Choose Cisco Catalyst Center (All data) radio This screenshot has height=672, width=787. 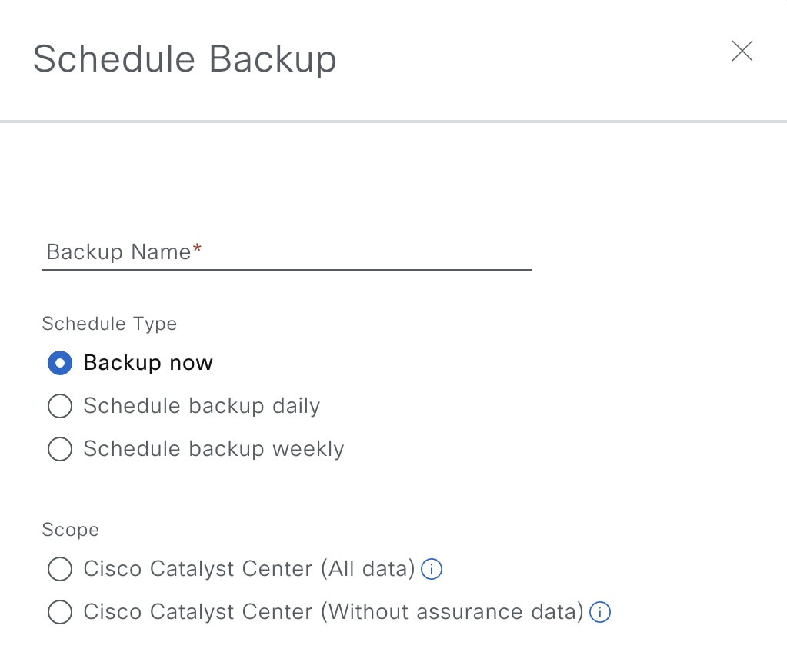(60, 569)
